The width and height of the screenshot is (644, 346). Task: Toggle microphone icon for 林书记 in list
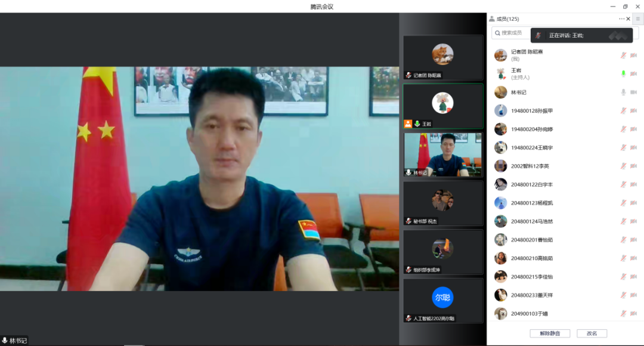pos(623,92)
